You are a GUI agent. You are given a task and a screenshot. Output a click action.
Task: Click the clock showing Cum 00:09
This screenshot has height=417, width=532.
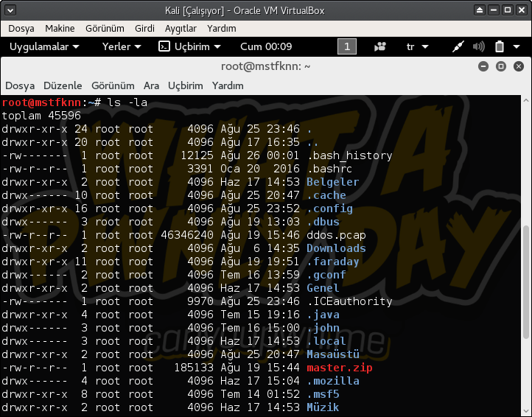click(x=266, y=46)
